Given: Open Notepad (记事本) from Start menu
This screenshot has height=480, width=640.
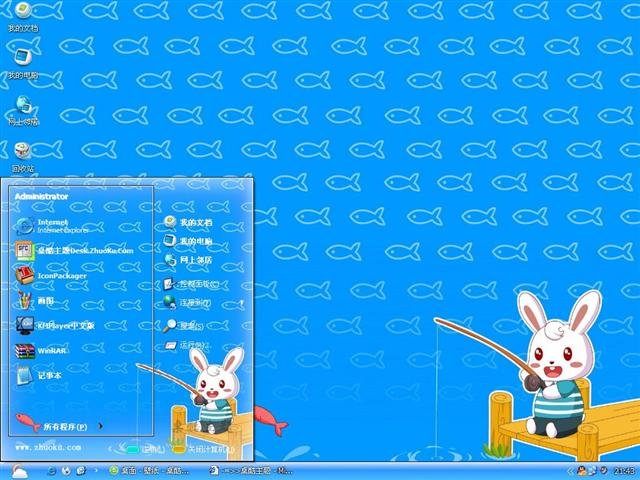Looking at the screenshot, I should point(39,376).
